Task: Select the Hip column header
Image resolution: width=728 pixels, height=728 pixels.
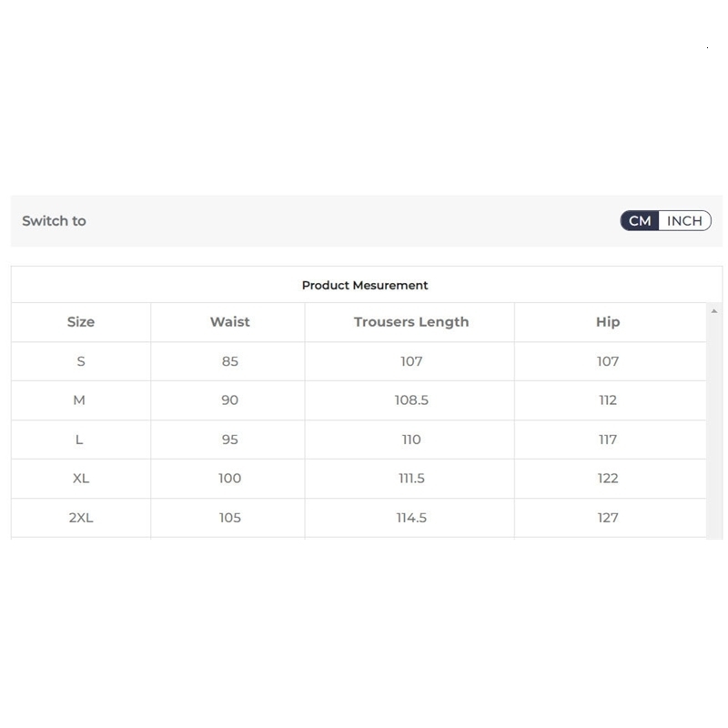Action: (608, 322)
